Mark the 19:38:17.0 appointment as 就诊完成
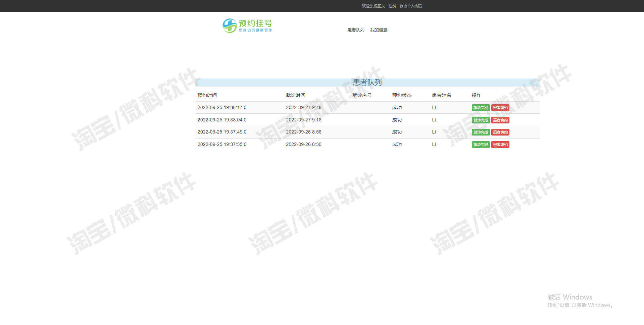 pyautogui.click(x=481, y=108)
